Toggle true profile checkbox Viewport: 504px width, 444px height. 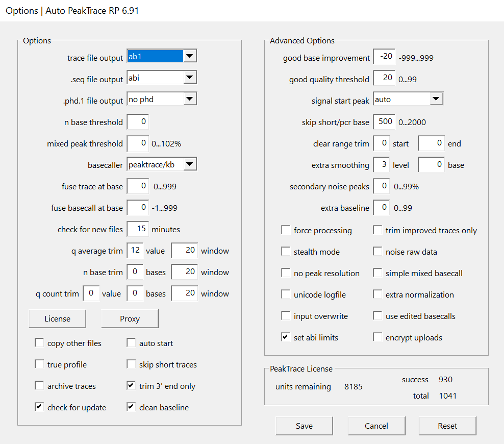39,364
